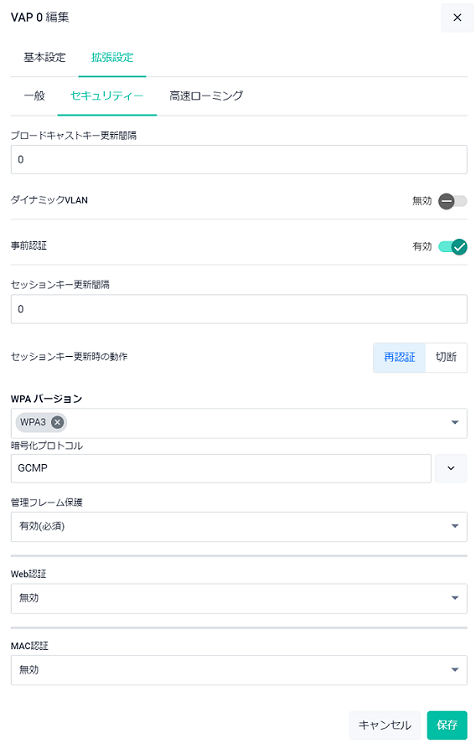Image resolution: width=476 pixels, height=743 pixels.
Task: Switch to the 基本設定 tab
Action: [x=45, y=58]
